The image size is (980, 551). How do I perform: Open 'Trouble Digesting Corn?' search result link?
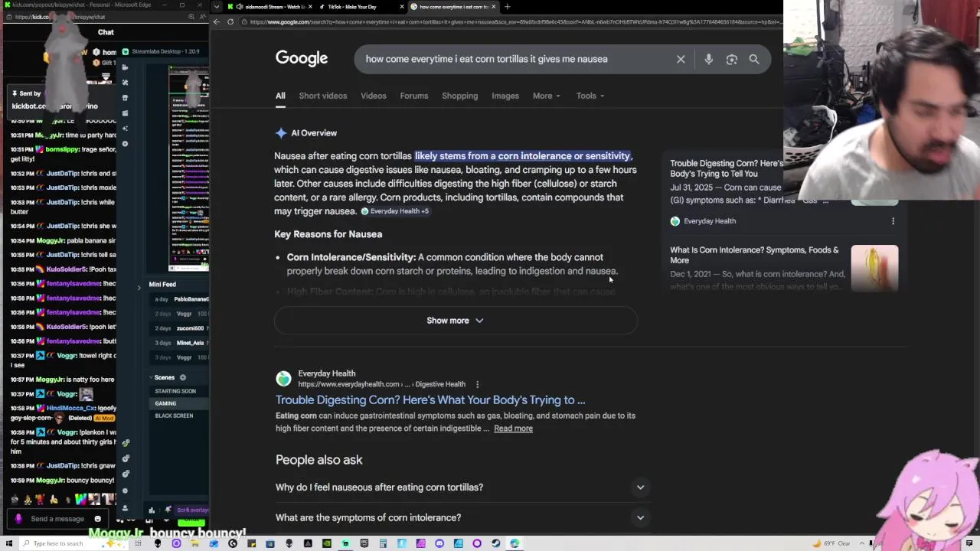(x=430, y=399)
